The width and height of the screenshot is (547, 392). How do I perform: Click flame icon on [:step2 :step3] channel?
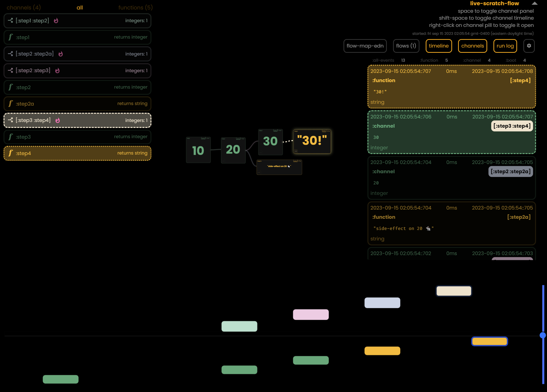pos(57,71)
